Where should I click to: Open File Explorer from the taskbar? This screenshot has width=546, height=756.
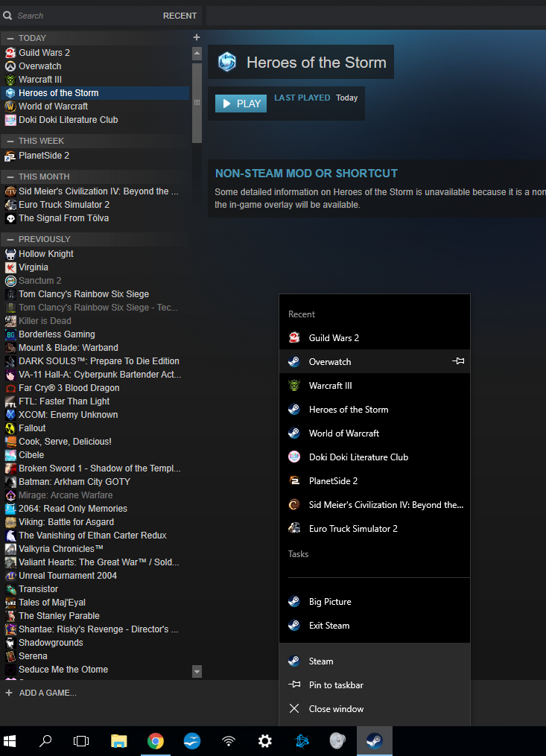[x=118, y=740]
